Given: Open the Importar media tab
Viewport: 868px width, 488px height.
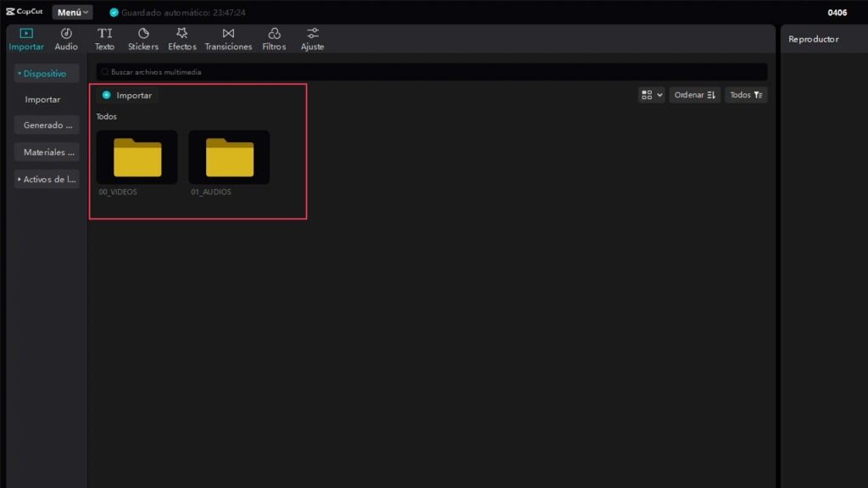Looking at the screenshot, I should (26, 39).
